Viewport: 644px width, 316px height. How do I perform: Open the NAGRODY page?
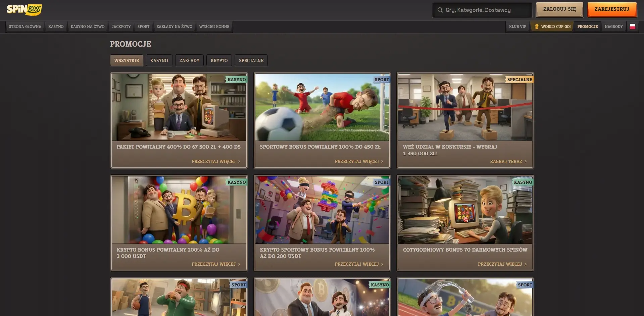[x=614, y=27]
